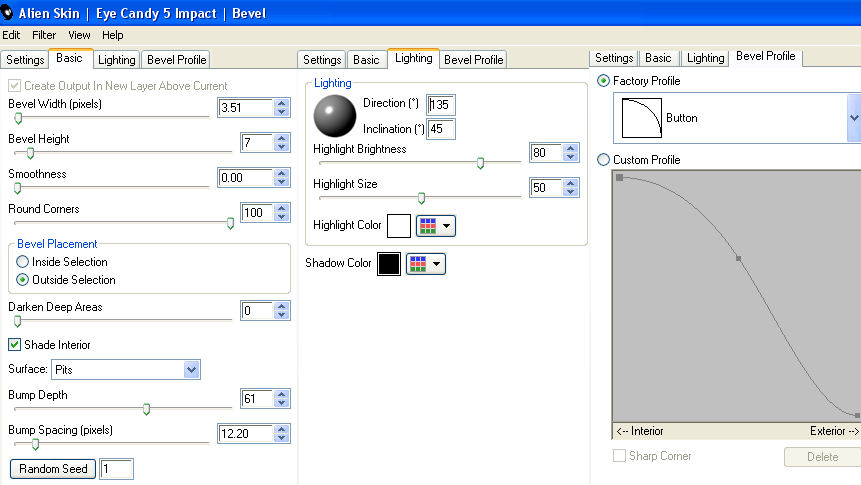Choose Custom Profile radio button
The width and height of the screenshot is (861, 485).
point(603,160)
